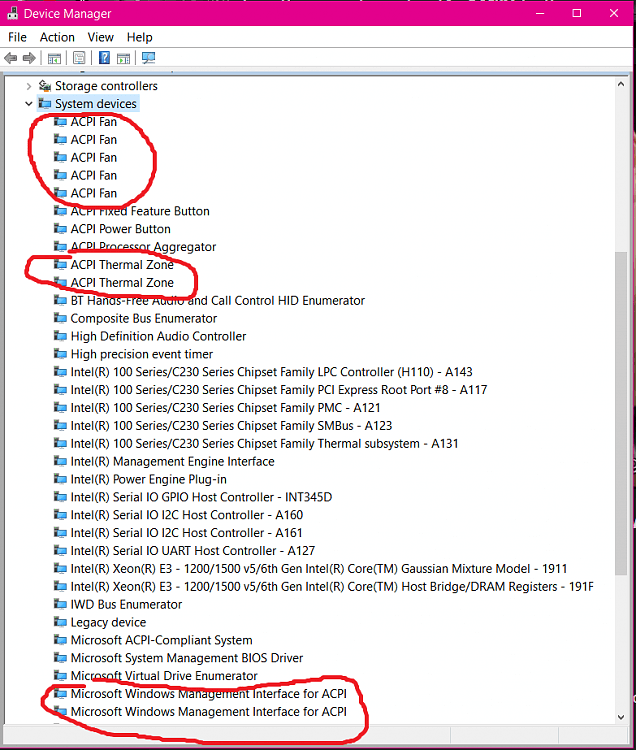
Task: Click the Scan for hardware changes icon
Action: coord(148,58)
